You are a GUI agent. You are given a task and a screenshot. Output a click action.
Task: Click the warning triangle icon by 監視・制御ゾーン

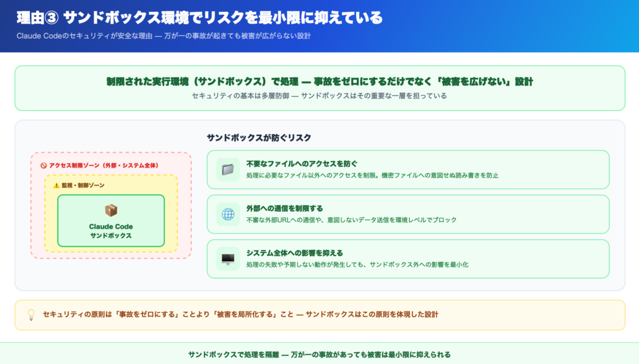pyautogui.click(x=57, y=185)
